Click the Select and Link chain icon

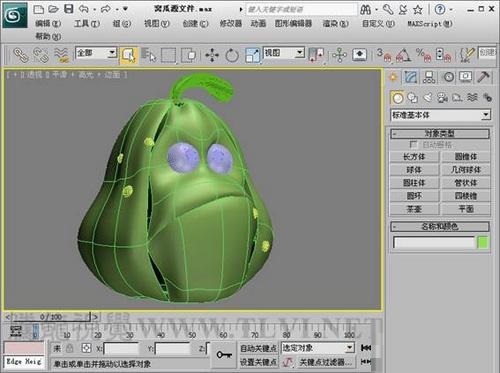pos(21,55)
